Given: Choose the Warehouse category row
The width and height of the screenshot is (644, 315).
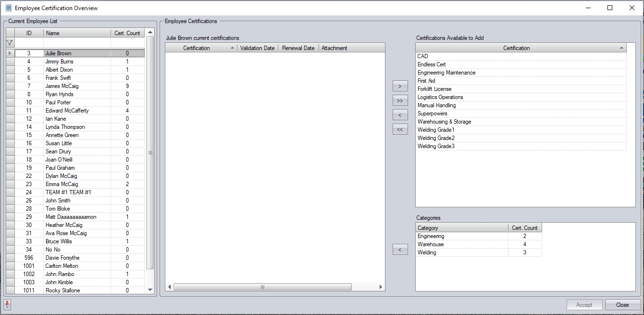Looking at the screenshot, I should tap(431, 244).
